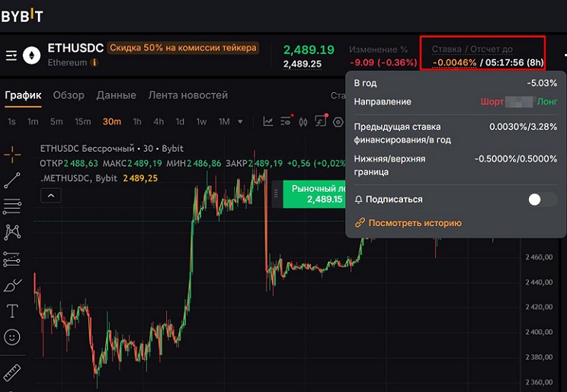
Task: Open the Fibonacci retracement tools
Action: 12,206
